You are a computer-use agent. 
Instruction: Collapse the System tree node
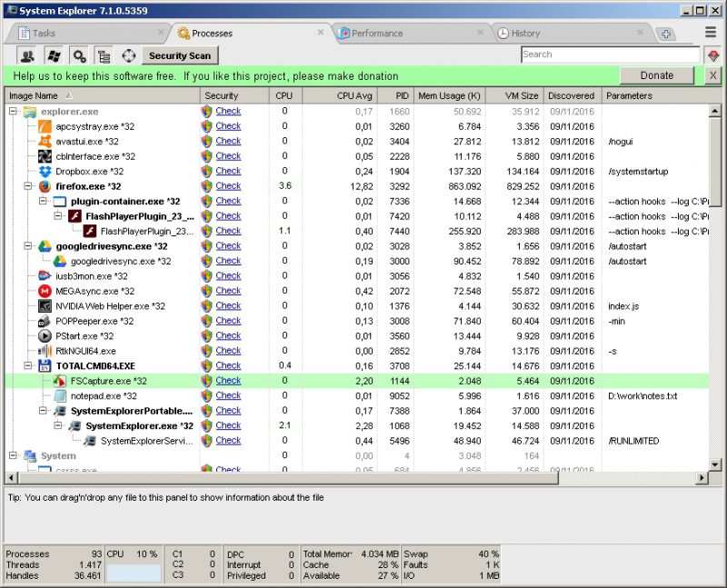(14, 456)
